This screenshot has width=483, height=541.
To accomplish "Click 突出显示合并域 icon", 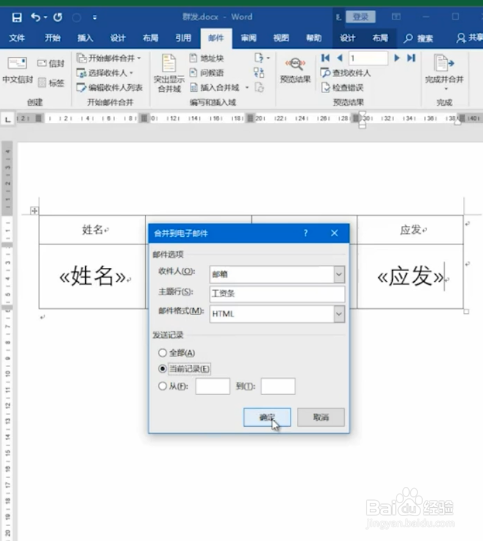I will point(169,64).
